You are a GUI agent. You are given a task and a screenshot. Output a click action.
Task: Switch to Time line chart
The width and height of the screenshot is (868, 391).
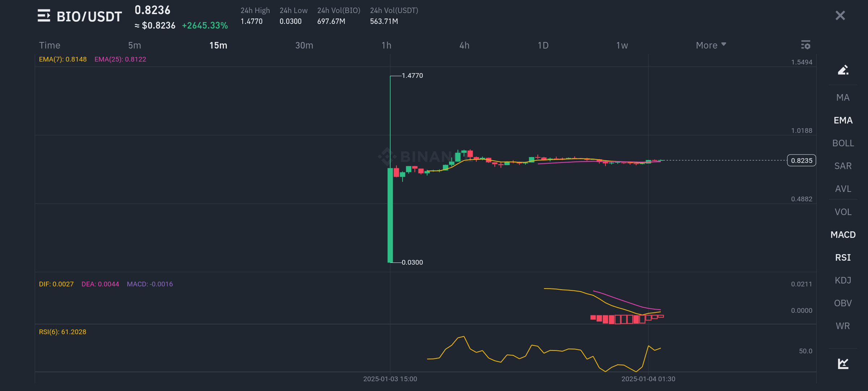(x=50, y=45)
